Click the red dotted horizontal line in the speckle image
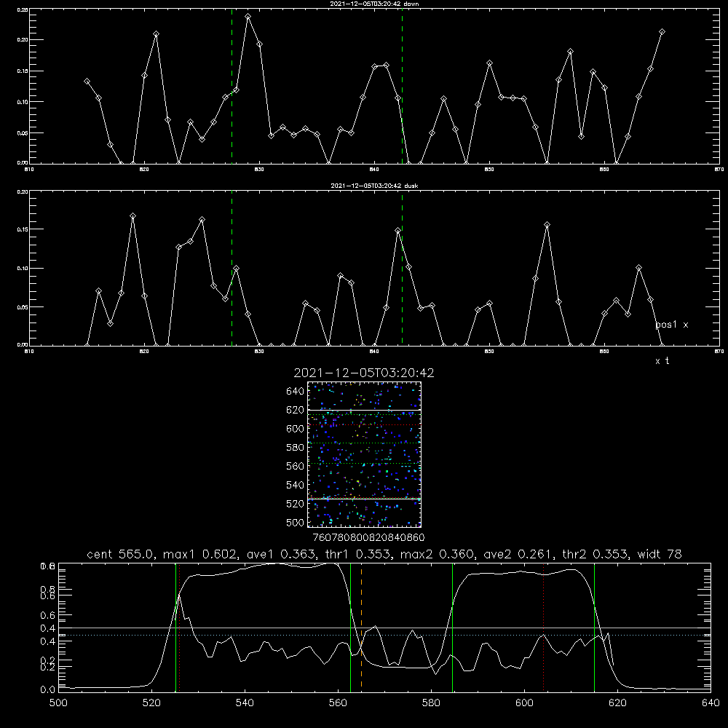 pyautogui.click(x=364, y=424)
